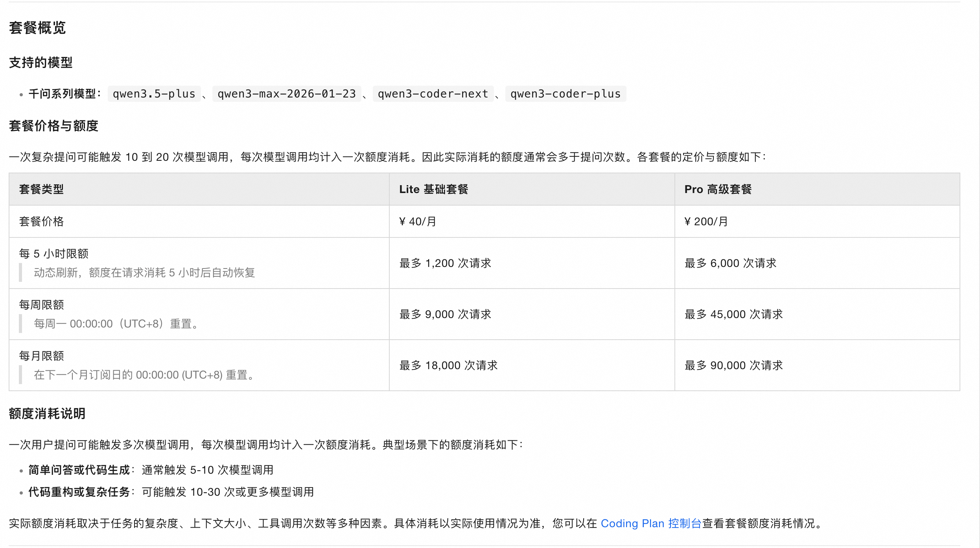980x548 pixels.
Task: Click the Pro 高级套餐 column header
Action: 718,189
